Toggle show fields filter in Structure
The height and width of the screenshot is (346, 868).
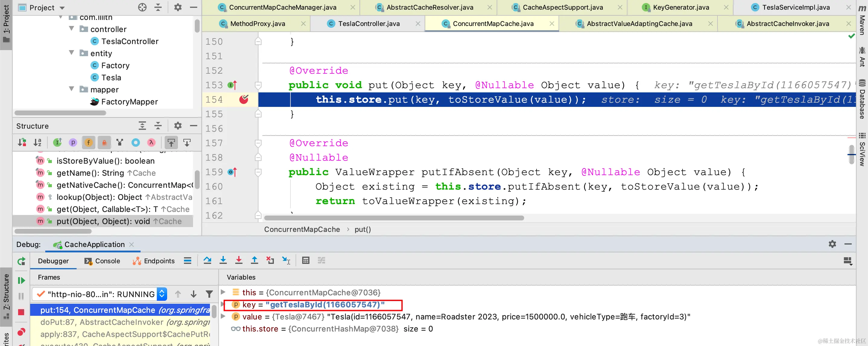89,143
